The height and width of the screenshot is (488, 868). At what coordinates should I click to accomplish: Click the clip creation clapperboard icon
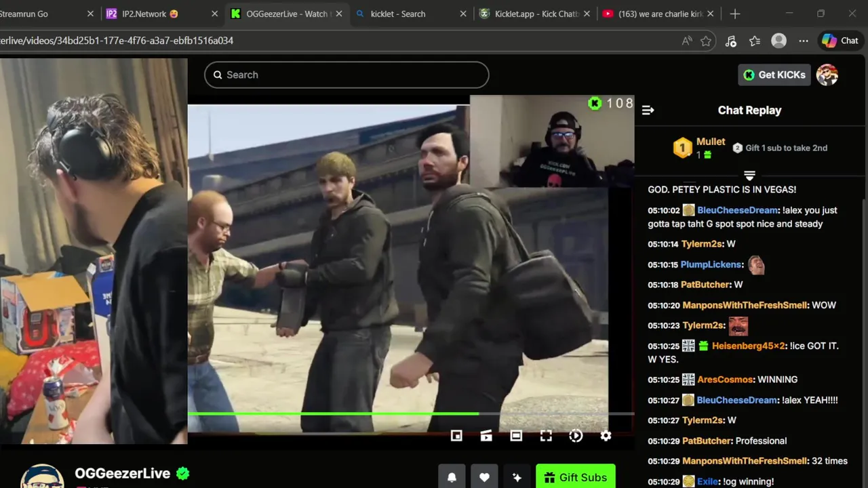(486, 436)
